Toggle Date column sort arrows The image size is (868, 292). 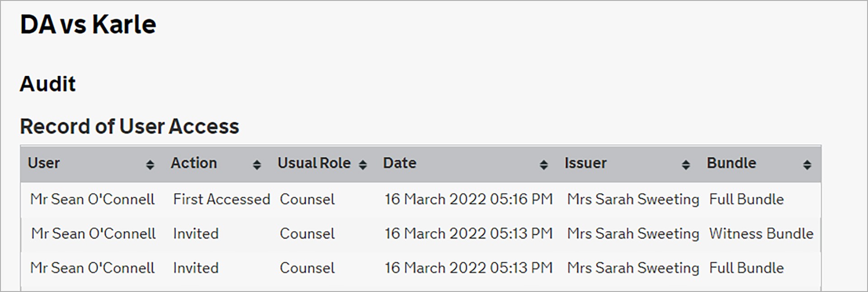point(544,165)
